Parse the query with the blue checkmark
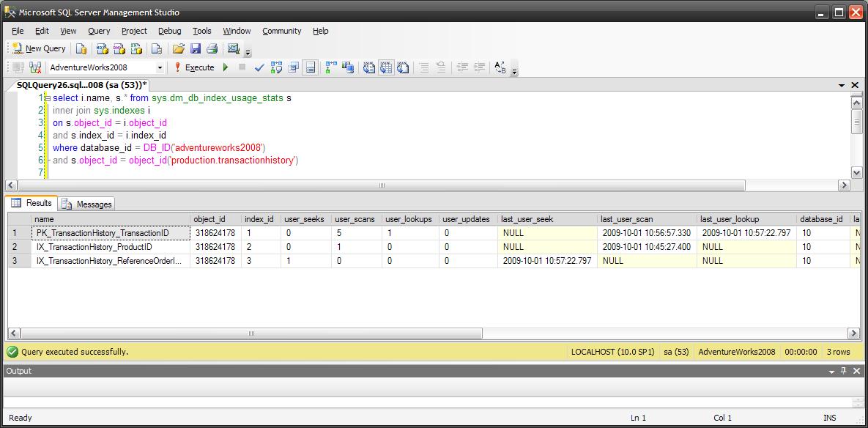868x428 pixels. tap(259, 67)
